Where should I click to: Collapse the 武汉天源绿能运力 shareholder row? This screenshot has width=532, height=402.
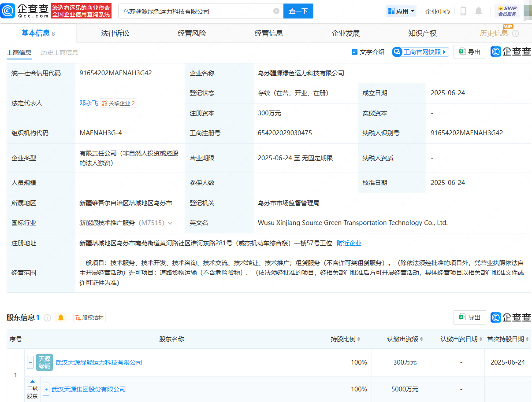30,362
